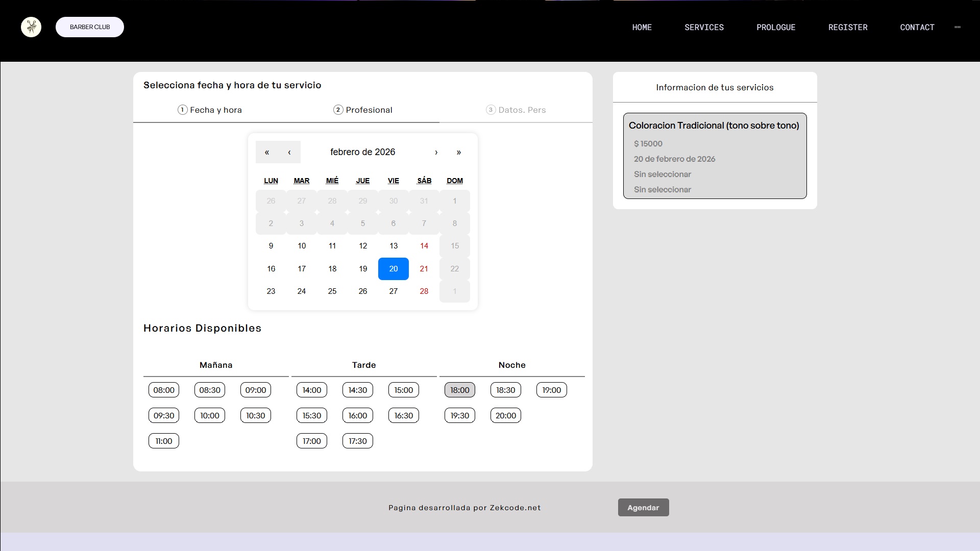Switch to the Profesional step tab
The image size is (980, 551).
tap(363, 110)
